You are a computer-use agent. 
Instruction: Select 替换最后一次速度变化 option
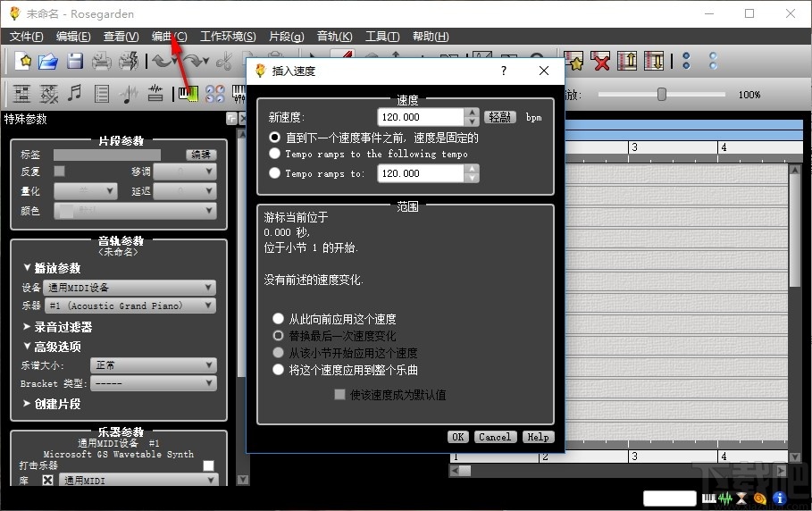pyautogui.click(x=278, y=336)
